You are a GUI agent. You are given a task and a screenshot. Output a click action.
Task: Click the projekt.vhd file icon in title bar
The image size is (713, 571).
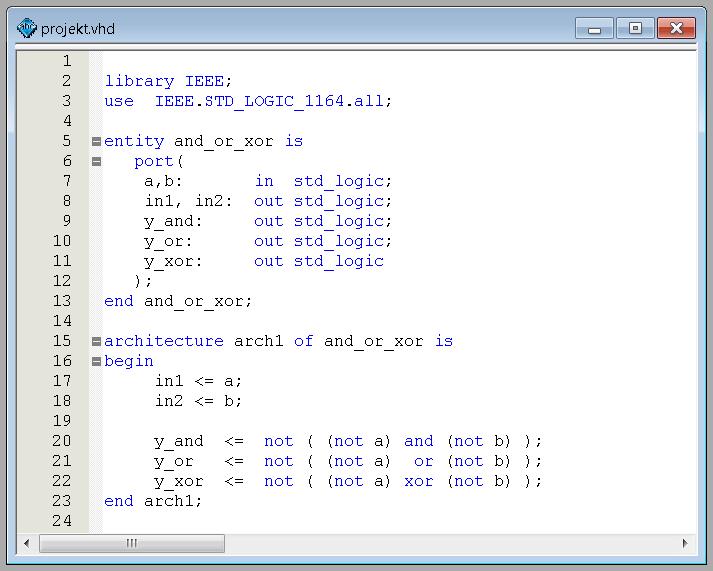27,28
